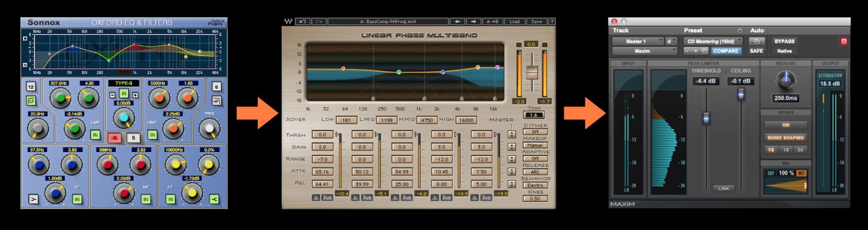Cycle the Makeup Manual selector
Image resolution: width=868 pixels, height=230 pixels.
click(x=535, y=145)
